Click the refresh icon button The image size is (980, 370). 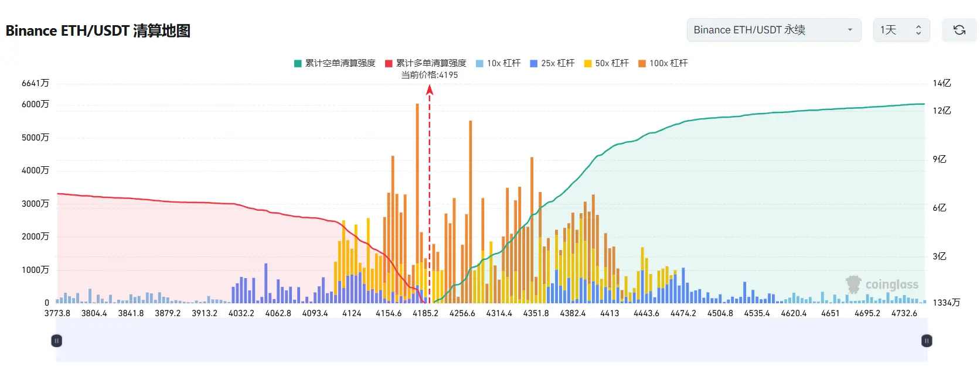pos(959,30)
